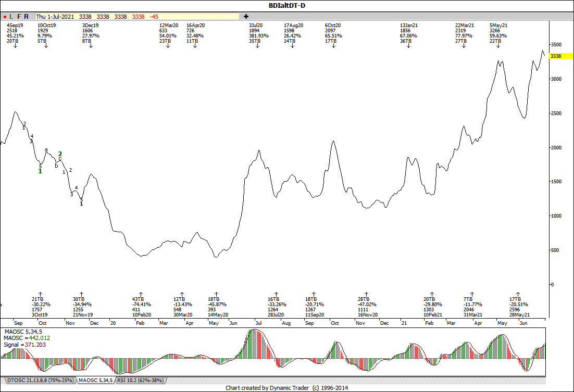This screenshot has height=392, width=574.
Task: Click the green L toolbar letter
Action: (x=11, y=17)
